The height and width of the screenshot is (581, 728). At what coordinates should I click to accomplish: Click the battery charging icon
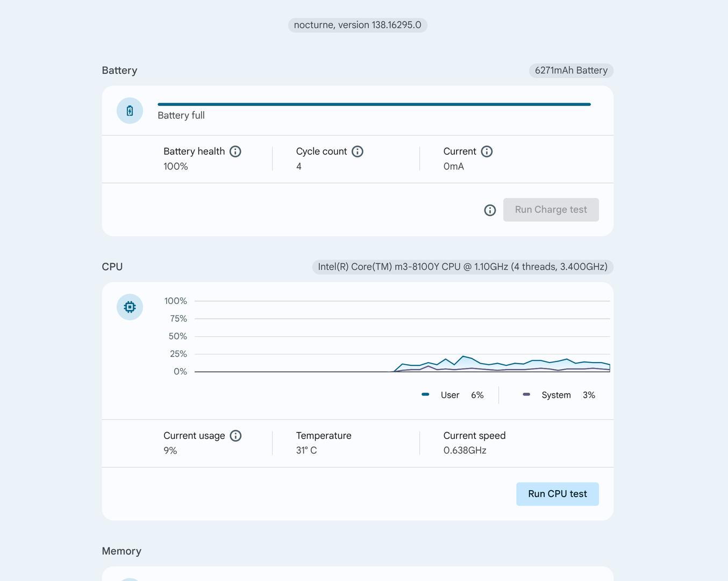(x=130, y=111)
